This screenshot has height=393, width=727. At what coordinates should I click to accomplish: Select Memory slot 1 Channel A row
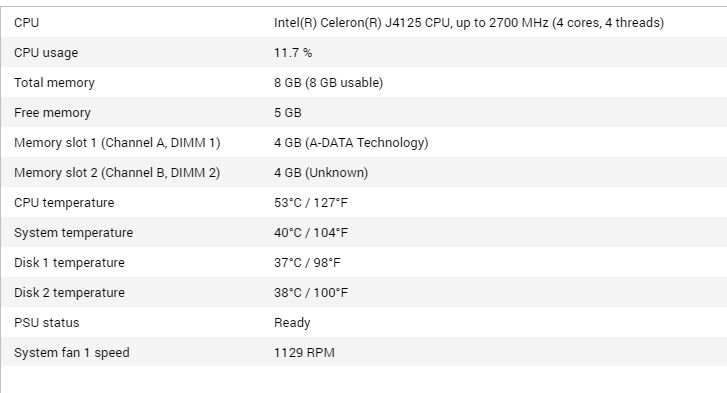click(364, 142)
